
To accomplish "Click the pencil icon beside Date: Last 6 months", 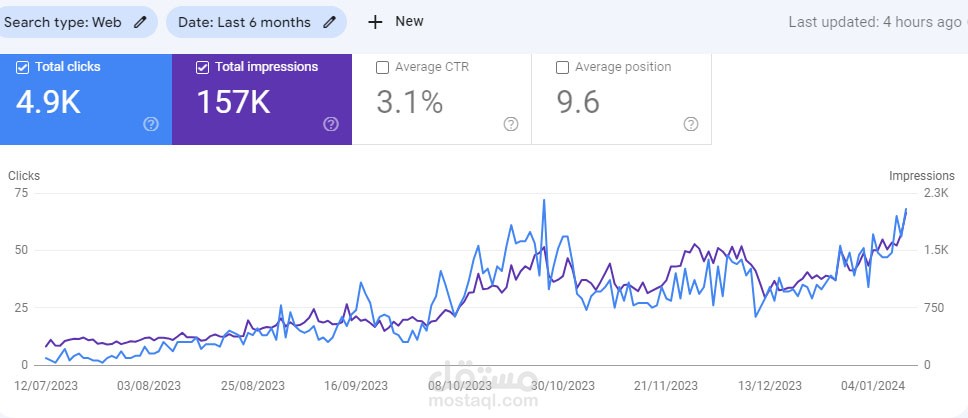I will pos(329,22).
